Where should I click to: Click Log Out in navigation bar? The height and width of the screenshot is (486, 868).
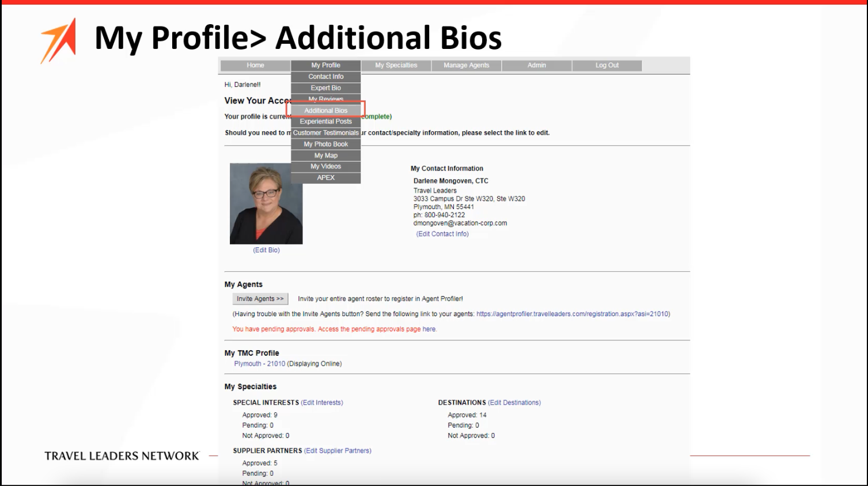click(607, 66)
